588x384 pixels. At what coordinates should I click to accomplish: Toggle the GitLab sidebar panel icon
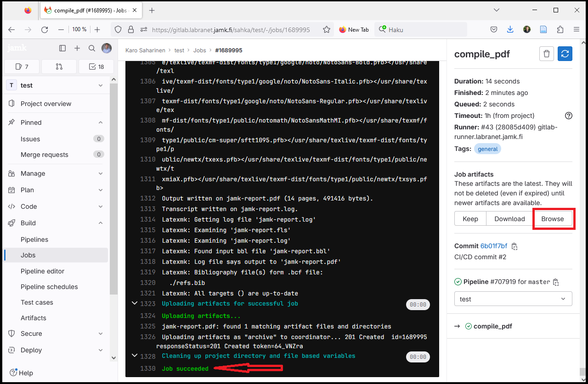[x=62, y=48]
